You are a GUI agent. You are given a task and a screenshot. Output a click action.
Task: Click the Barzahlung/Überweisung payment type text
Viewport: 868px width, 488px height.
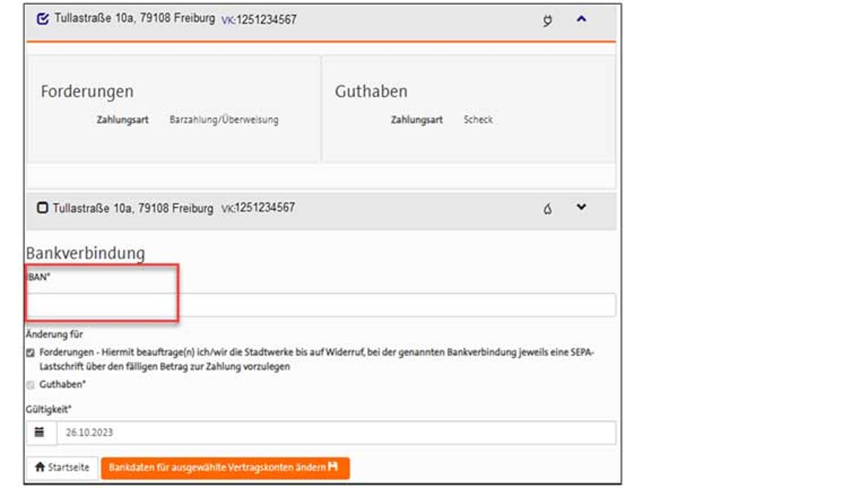(224, 120)
